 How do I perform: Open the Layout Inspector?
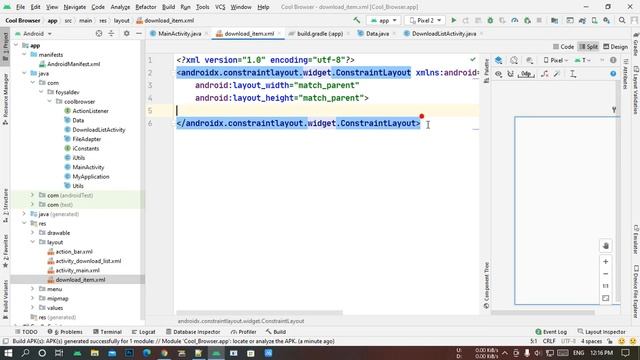pyautogui.click(x=602, y=332)
